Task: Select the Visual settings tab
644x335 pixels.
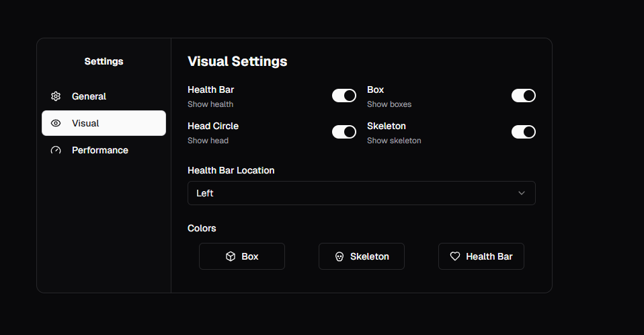Action: pyautogui.click(x=104, y=123)
